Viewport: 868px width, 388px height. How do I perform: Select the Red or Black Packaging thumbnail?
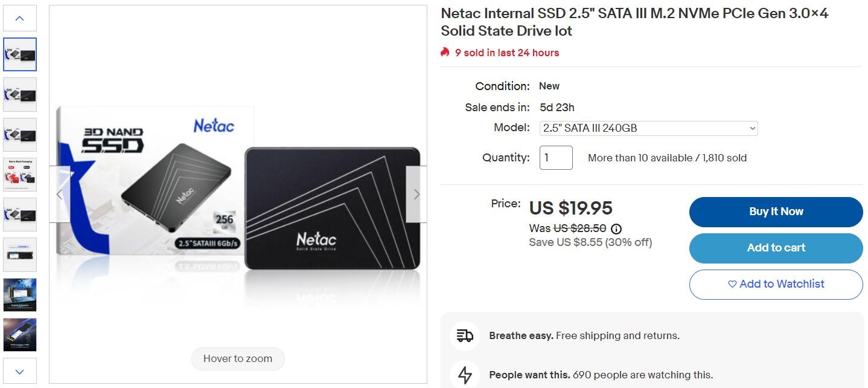click(x=20, y=174)
